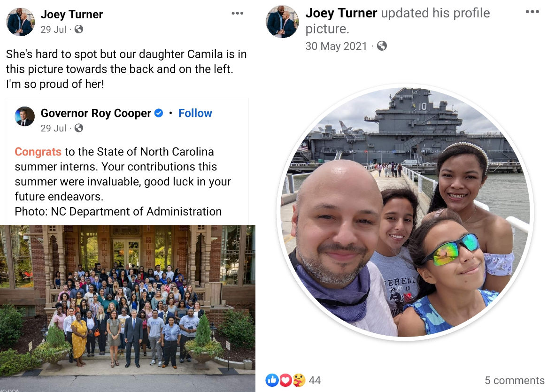Open Governor Roy Cooper's profile avatar
555x392 pixels.
[x=25, y=116]
